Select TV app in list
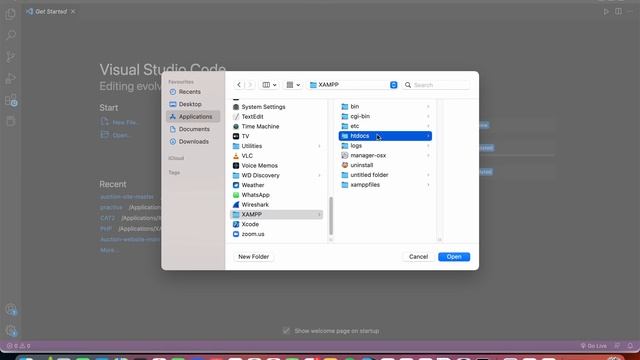This screenshot has width=640, height=360. (x=277, y=136)
